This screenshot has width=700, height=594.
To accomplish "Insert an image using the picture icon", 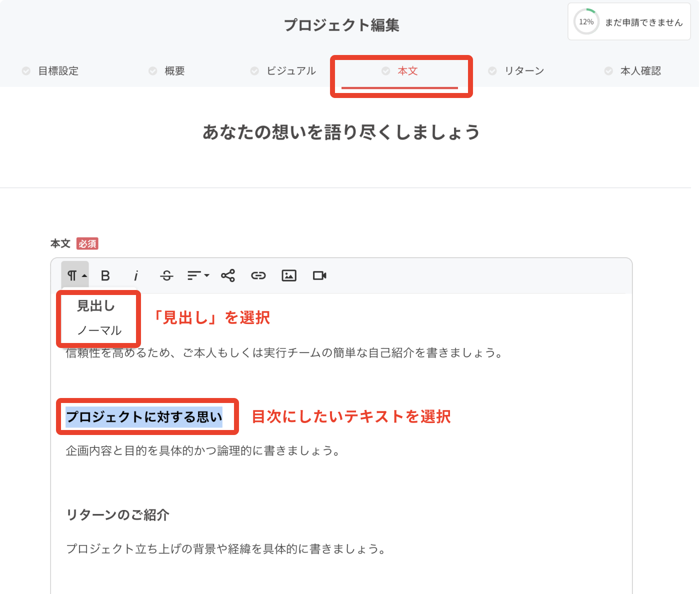I will [289, 275].
